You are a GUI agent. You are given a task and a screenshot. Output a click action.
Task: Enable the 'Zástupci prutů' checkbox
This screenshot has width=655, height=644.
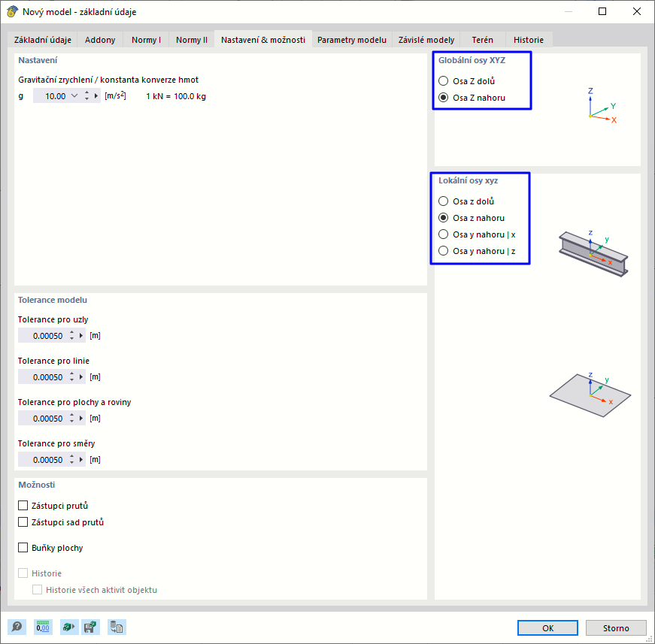tap(23, 506)
